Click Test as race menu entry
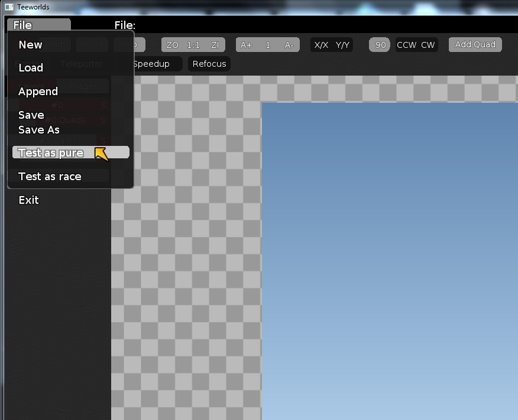 pos(50,177)
